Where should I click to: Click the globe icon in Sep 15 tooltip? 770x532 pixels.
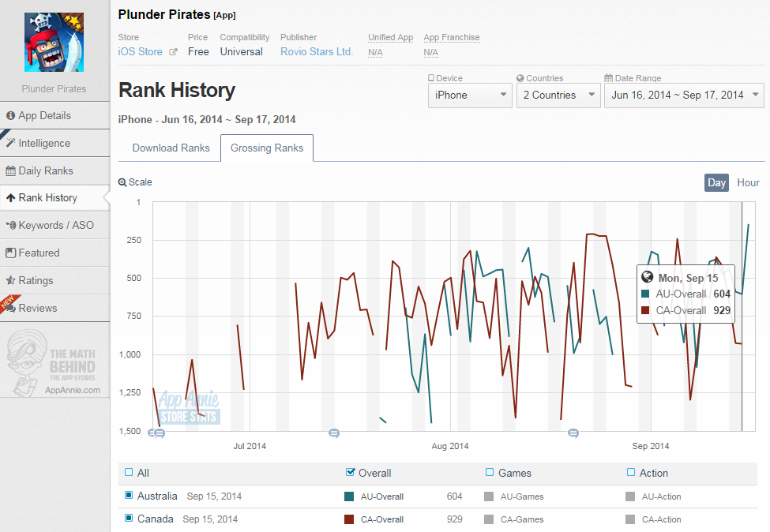648,277
